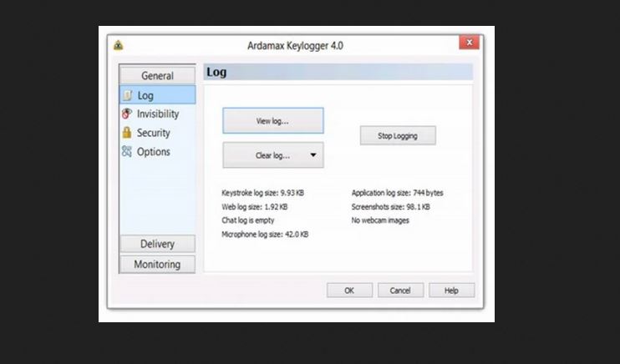Click the Ardamax Keylogger title bar icon
Viewport: 620px width, 364px height.
[118, 45]
